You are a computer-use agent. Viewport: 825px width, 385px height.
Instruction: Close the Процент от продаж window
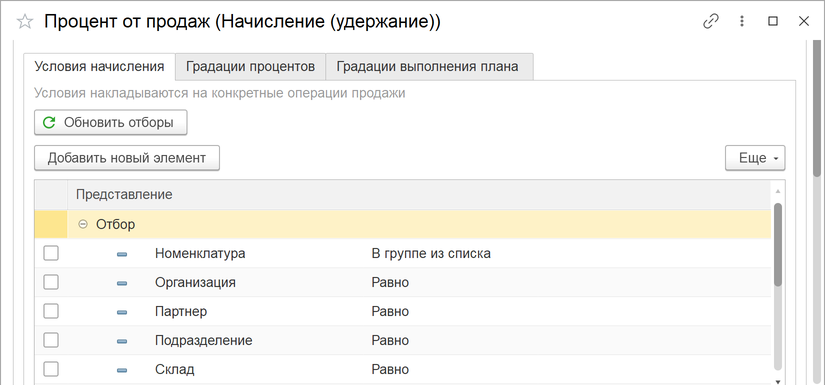click(803, 21)
